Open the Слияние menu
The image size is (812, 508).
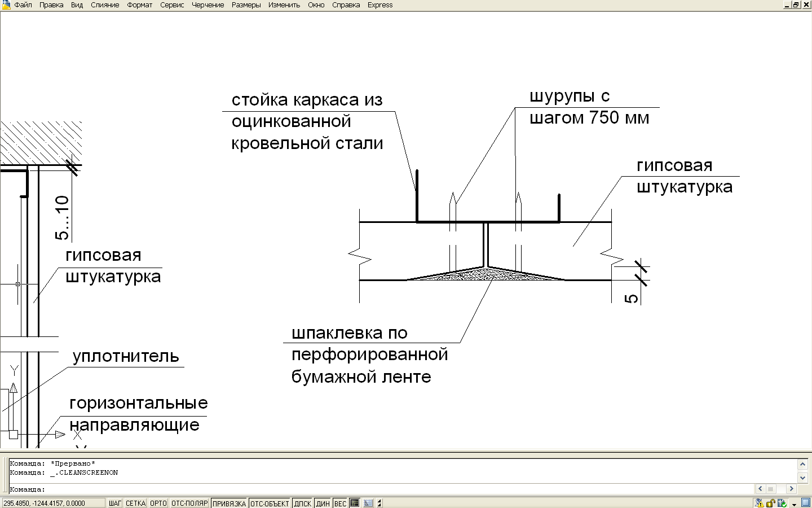pos(105,5)
